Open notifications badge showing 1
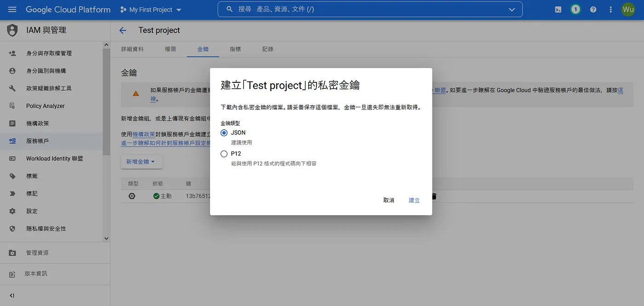The width and height of the screenshot is (644, 306). 575,9
